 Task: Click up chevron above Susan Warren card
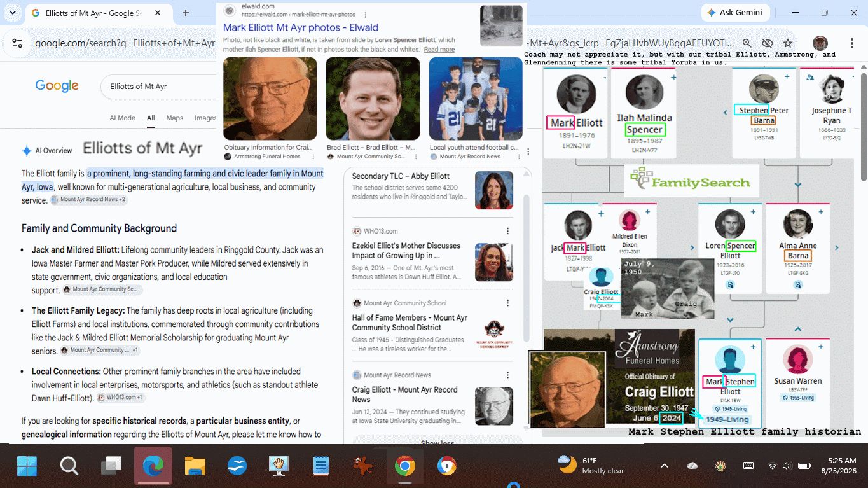pos(798,329)
